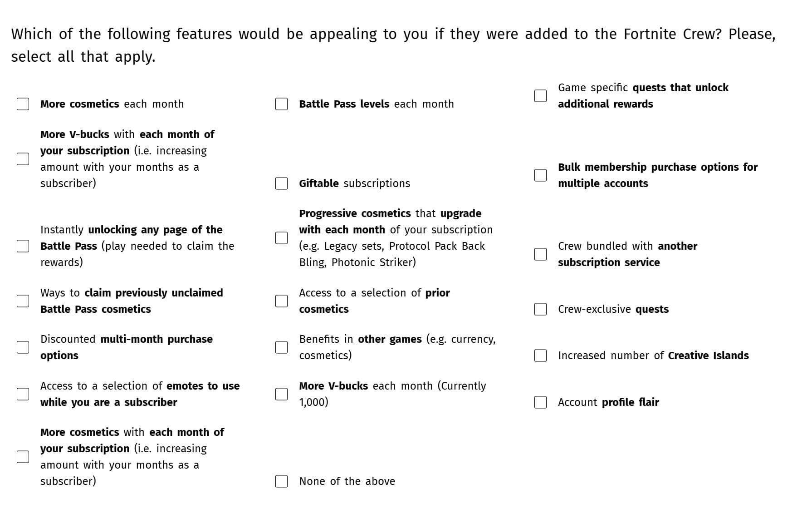
Task: Select quests that unlock additional rewards checkbox
Action: coord(540,96)
